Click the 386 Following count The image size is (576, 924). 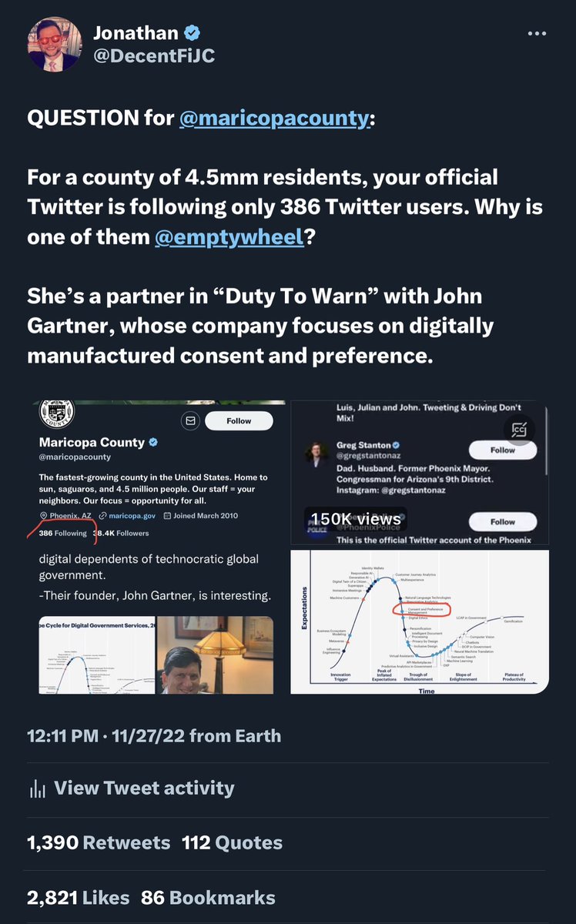pos(63,533)
